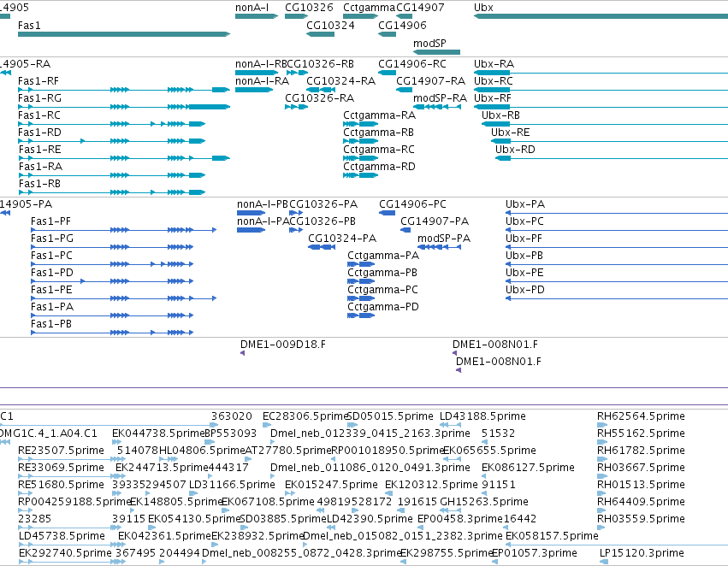Select the Fas1 gene bar
This screenshot has width=728, height=566.
coord(124,34)
